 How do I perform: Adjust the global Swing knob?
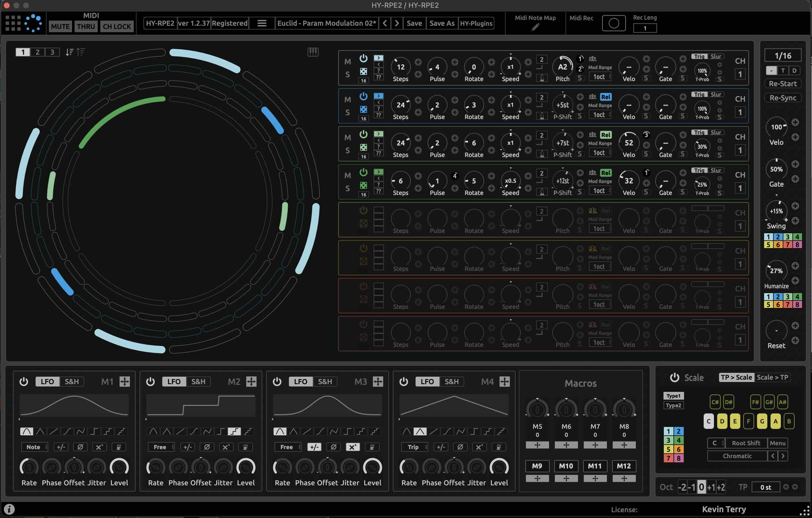(776, 211)
